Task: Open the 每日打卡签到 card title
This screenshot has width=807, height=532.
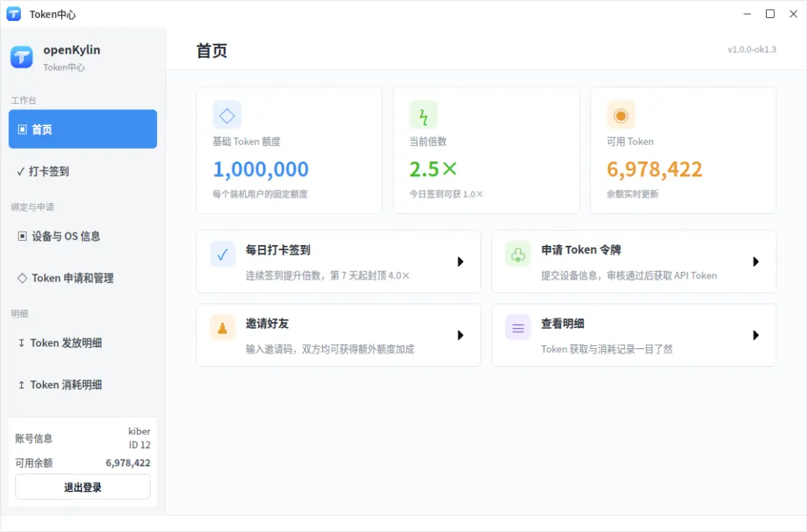Action: tap(278, 250)
